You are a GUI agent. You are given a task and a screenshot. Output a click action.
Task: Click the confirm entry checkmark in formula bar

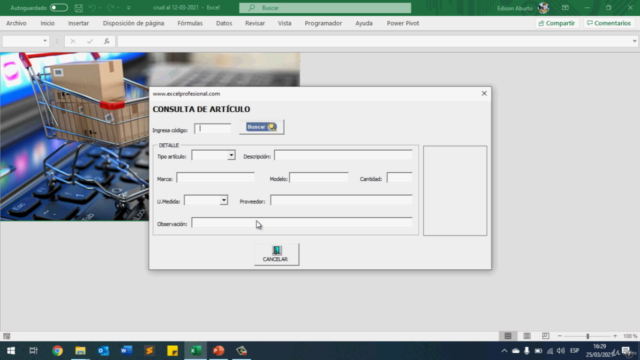[90, 41]
